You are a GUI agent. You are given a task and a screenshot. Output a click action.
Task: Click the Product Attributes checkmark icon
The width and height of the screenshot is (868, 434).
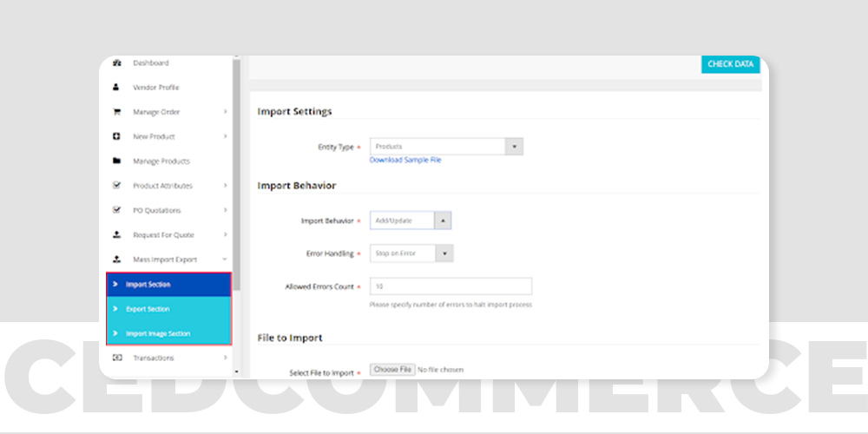(x=116, y=186)
